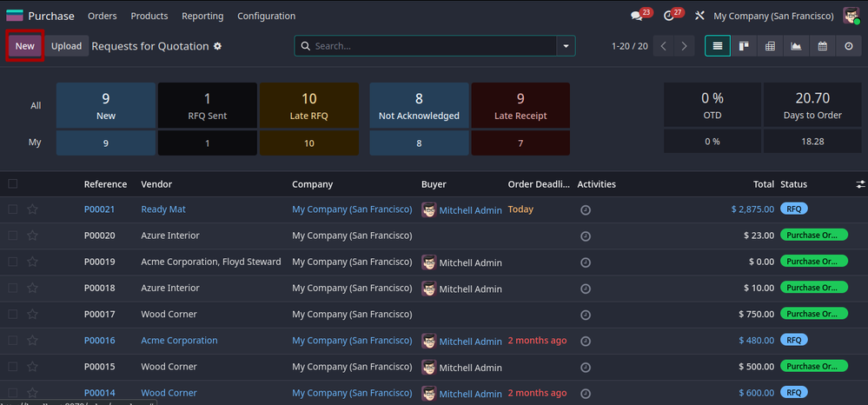
Task: Sort by the Total column header
Action: [764, 184]
